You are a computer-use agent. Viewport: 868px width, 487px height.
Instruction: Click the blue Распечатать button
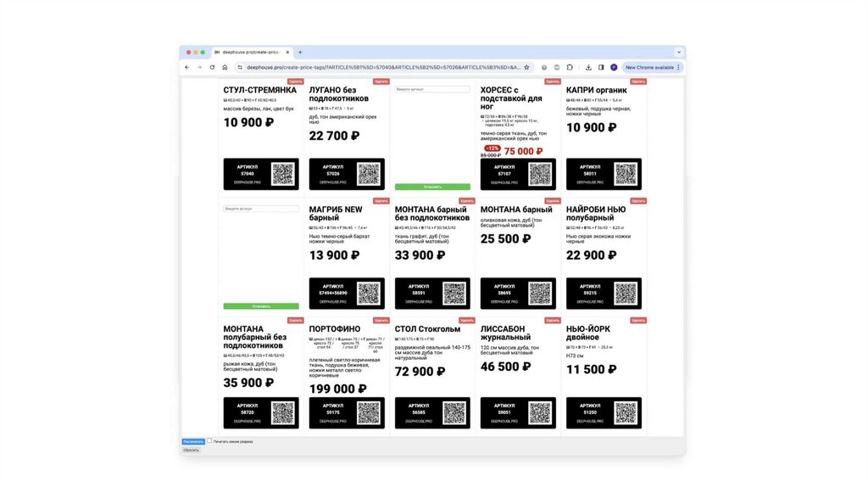tap(193, 441)
